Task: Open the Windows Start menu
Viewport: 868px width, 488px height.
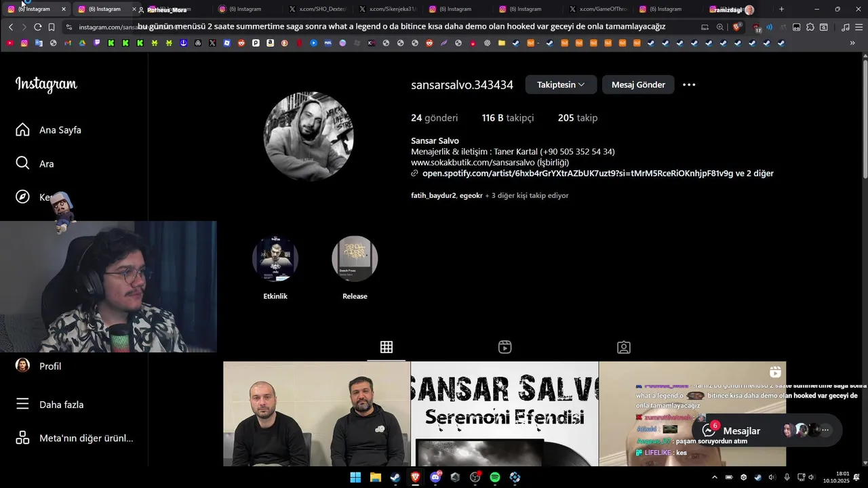Action: point(355,477)
